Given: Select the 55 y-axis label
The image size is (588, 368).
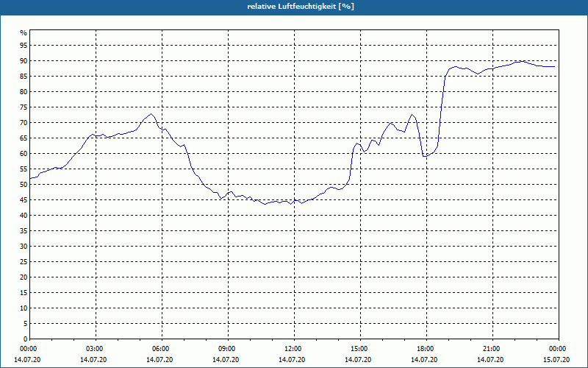Looking at the screenshot, I should pos(24,169).
